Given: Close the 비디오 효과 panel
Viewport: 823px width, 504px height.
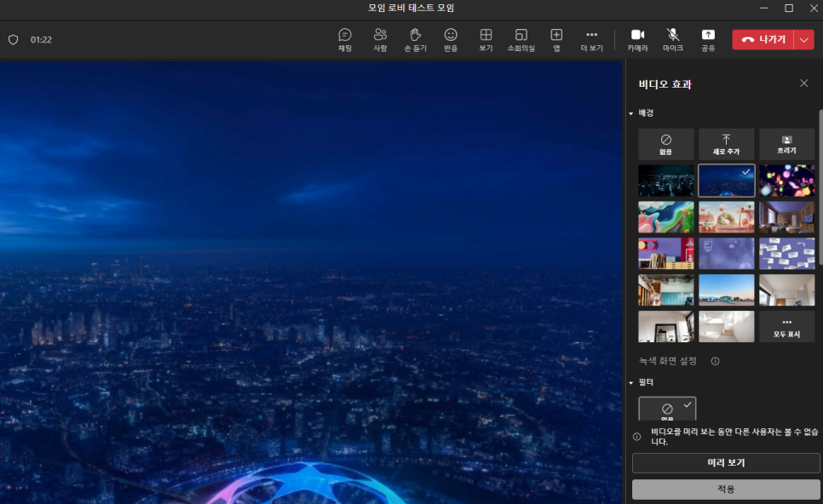Looking at the screenshot, I should pyautogui.click(x=803, y=83).
